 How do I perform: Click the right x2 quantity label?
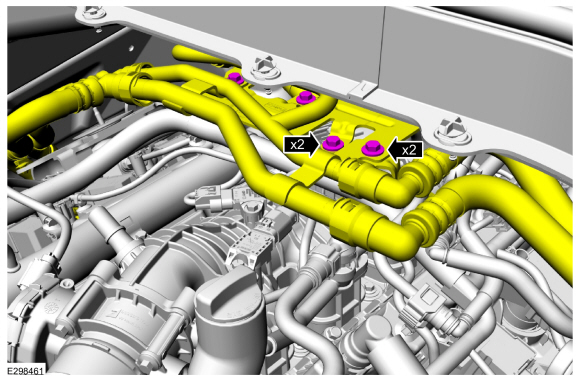[x=409, y=150]
